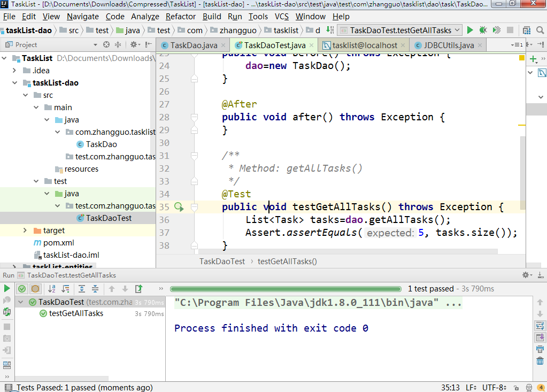Screen dimensions: 547x392
Task: Switch to the TaskDao.java tab
Action: [x=194, y=45]
